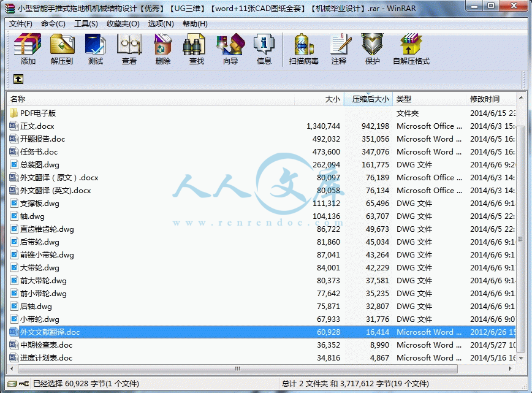Sort by the 类型 column header
The height and width of the screenshot is (393, 532).
click(x=429, y=99)
